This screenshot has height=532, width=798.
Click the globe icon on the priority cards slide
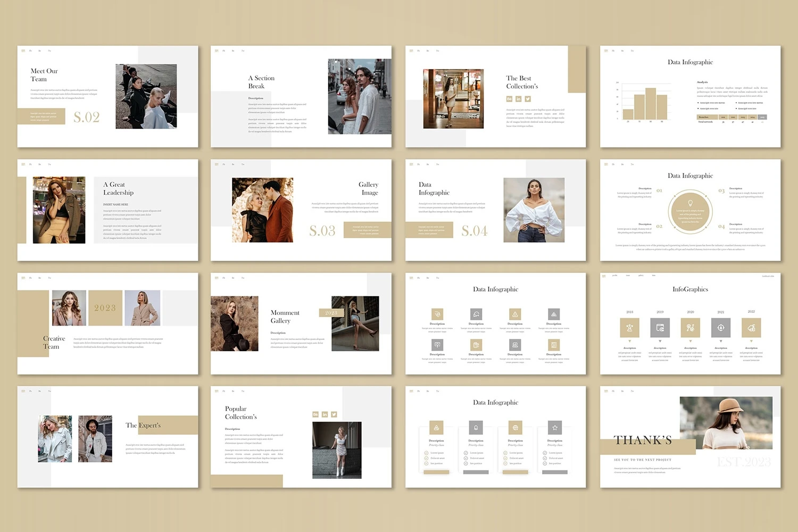coord(515,428)
